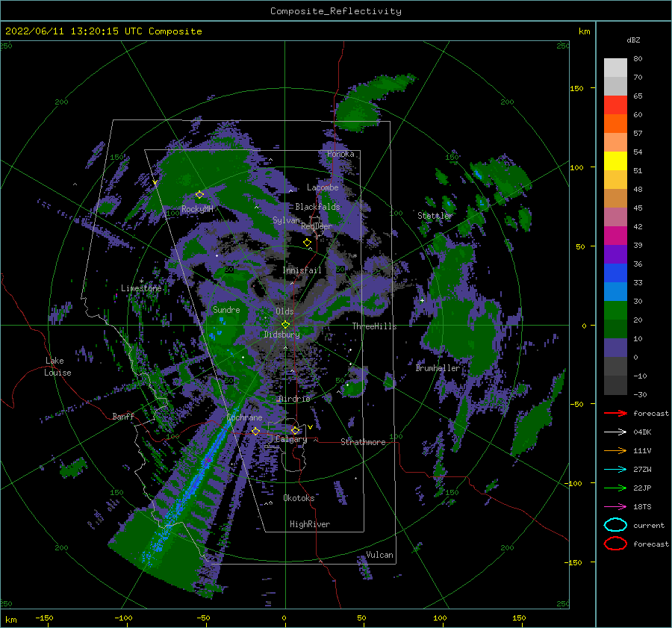Click the purple 36 dBZ color swatch
The image size is (672, 628).
[x=615, y=254]
